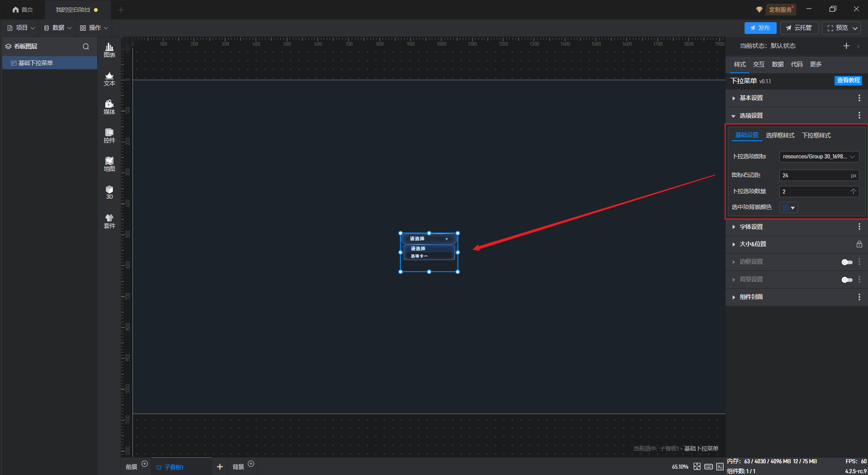Click the 定制服务 button
The image size is (868, 475).
point(780,9)
